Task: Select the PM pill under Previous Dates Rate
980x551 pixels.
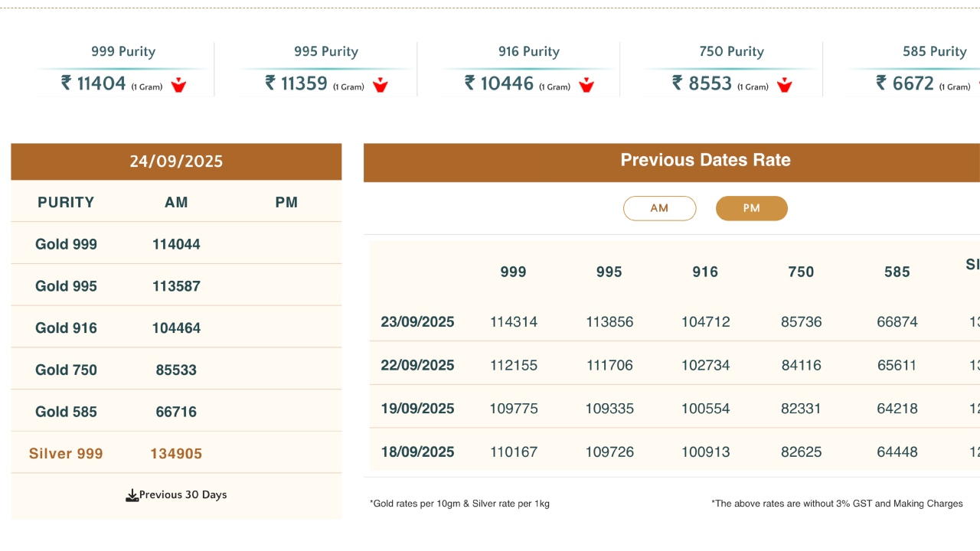Action: 751,208
